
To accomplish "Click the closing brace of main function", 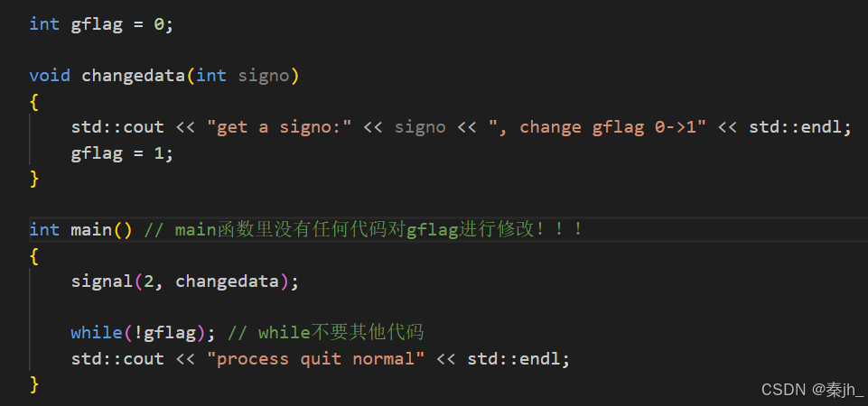I will pos(34,383).
